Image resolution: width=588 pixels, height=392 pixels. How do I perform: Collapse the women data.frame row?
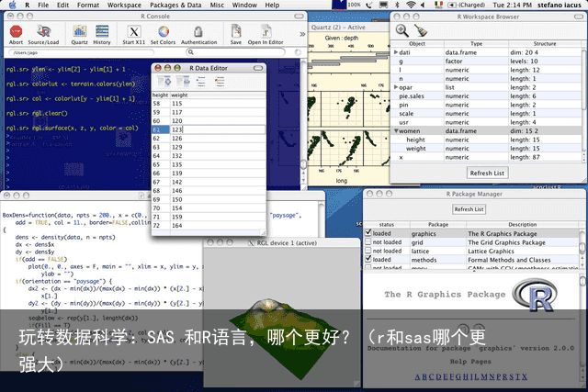click(396, 130)
